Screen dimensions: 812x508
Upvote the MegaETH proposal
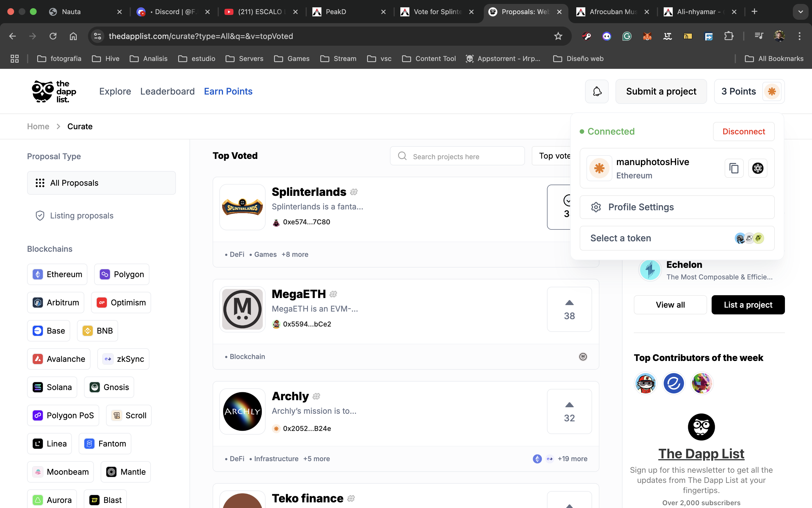(x=570, y=309)
